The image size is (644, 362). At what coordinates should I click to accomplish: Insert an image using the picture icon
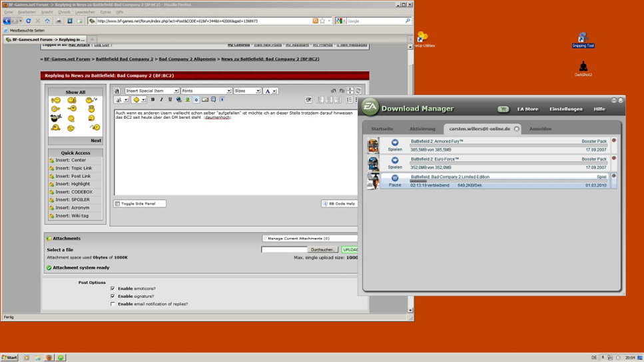tap(187, 99)
